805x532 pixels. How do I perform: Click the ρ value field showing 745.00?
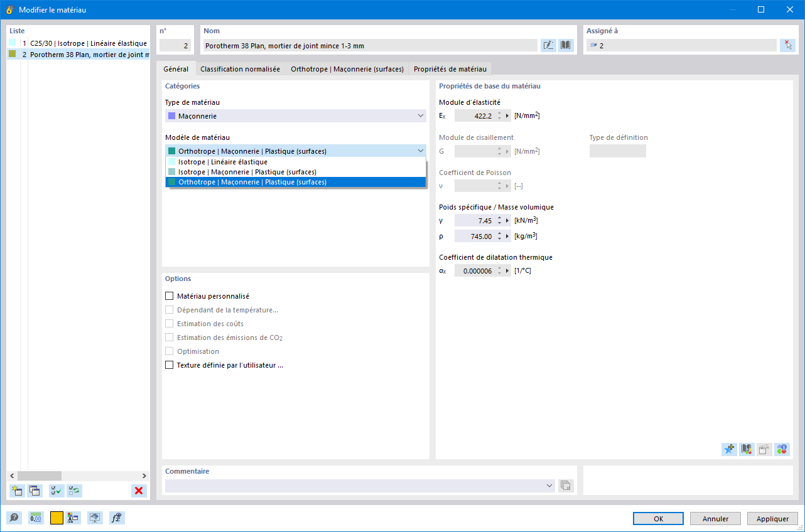tap(475, 237)
